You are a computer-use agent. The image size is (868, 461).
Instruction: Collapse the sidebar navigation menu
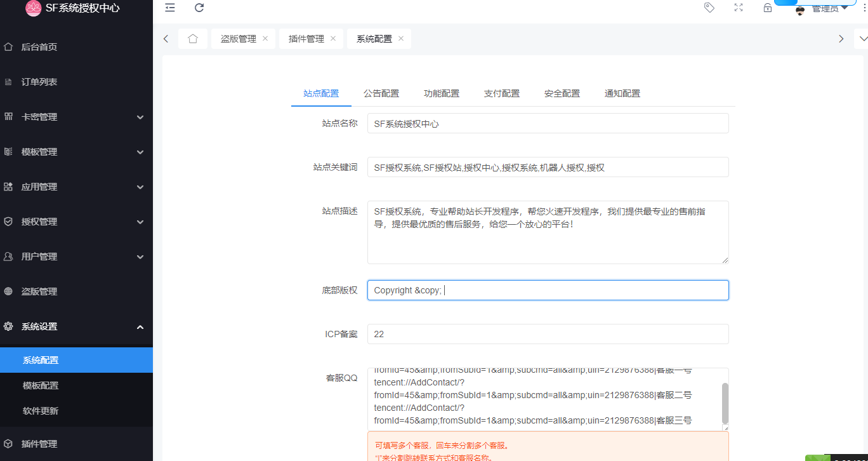coord(169,8)
